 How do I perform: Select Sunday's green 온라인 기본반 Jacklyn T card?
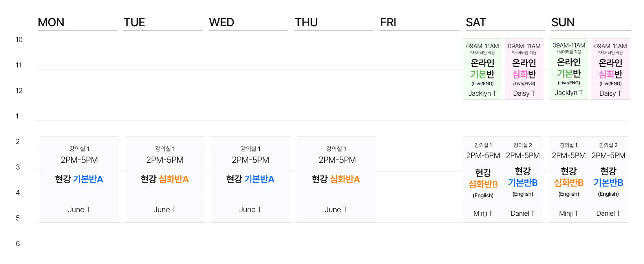click(569, 69)
